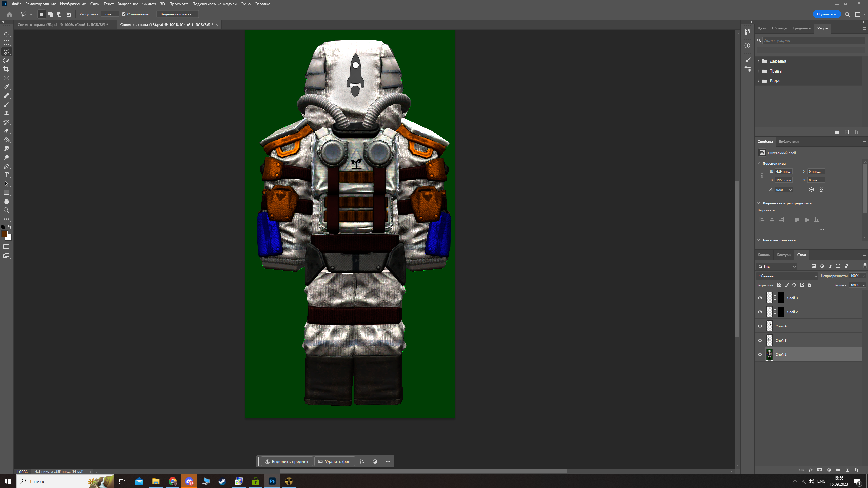The height and width of the screenshot is (488, 868).
Task: Click the Поделиться button
Action: pos(826,14)
